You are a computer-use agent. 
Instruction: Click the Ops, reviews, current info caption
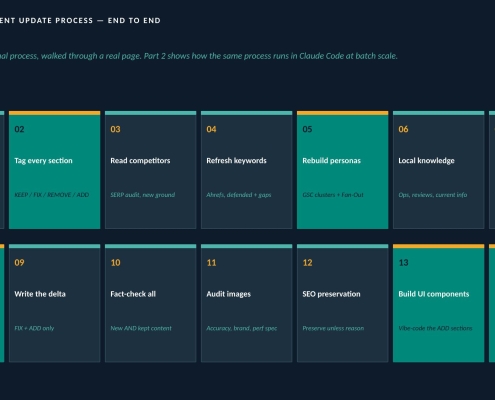(x=433, y=195)
